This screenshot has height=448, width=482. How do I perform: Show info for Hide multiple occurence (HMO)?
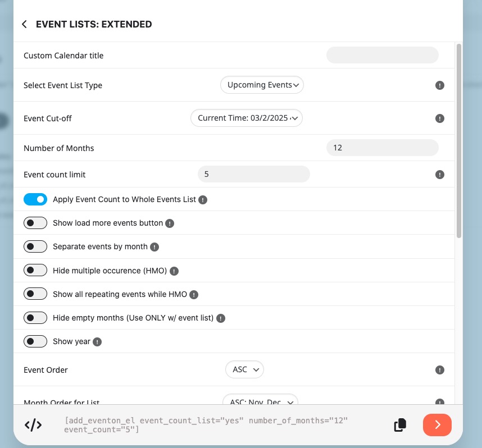click(174, 271)
